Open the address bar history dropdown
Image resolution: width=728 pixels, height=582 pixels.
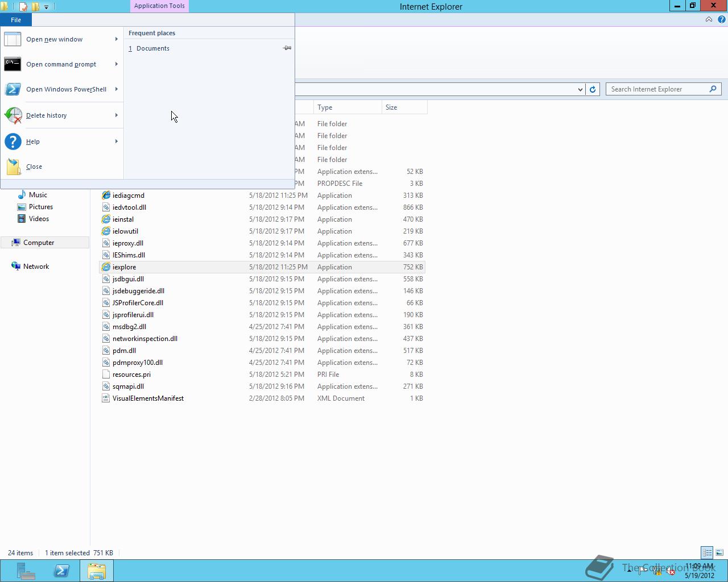pyautogui.click(x=580, y=89)
